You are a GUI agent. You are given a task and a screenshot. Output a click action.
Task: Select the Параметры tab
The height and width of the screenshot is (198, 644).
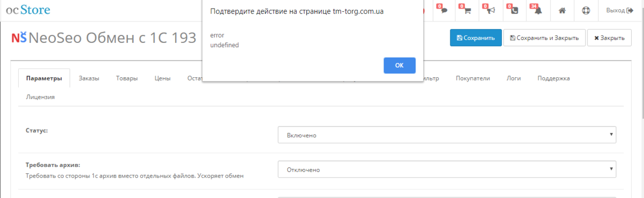pos(44,78)
